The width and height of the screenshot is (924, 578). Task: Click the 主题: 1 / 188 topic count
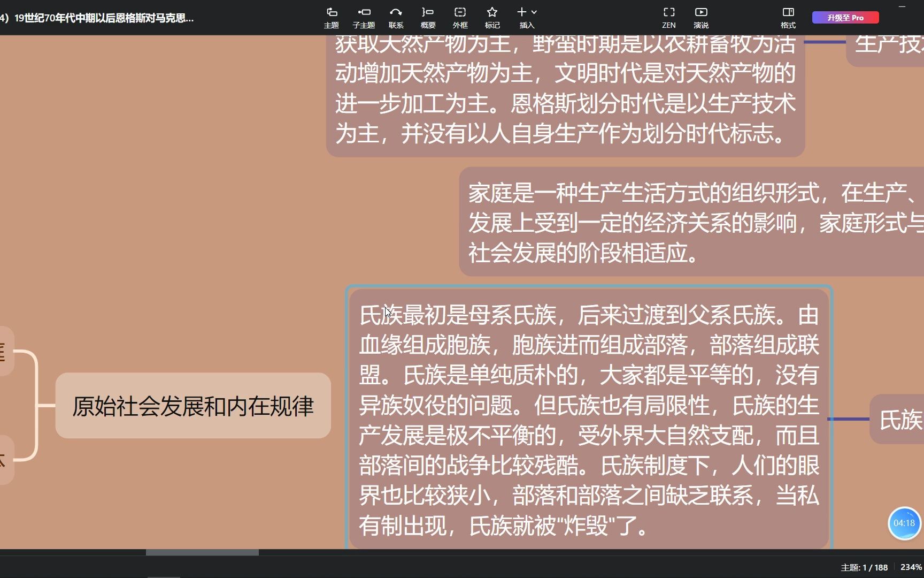[864, 567]
